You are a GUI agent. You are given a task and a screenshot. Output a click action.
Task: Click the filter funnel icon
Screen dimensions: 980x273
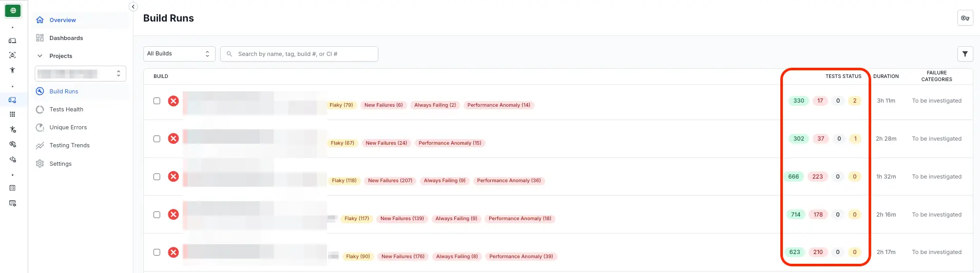tap(965, 54)
